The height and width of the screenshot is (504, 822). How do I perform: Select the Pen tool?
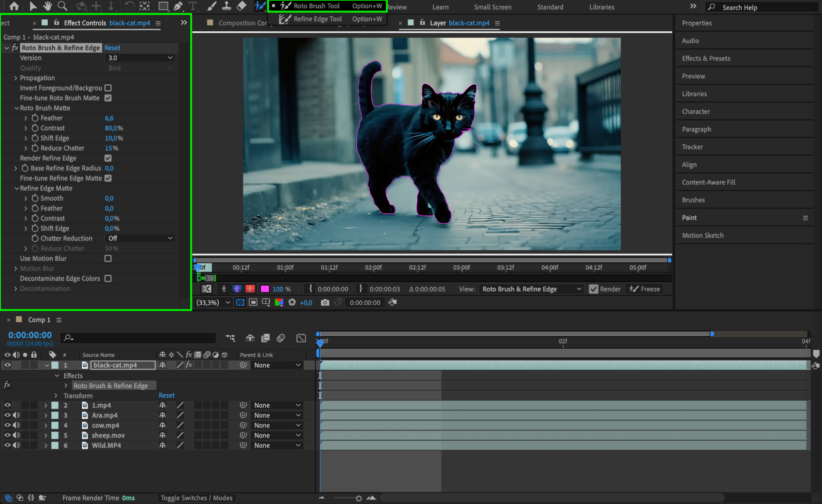click(x=178, y=6)
